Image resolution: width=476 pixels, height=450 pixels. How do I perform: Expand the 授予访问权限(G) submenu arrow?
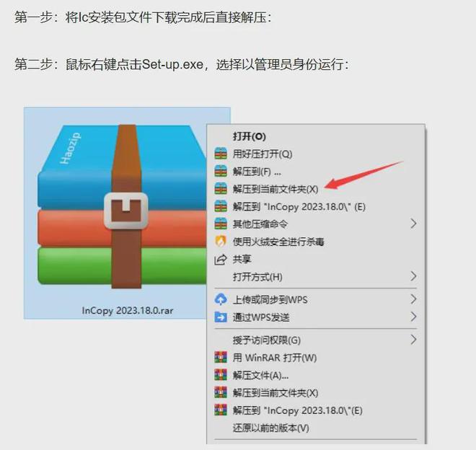click(x=413, y=340)
